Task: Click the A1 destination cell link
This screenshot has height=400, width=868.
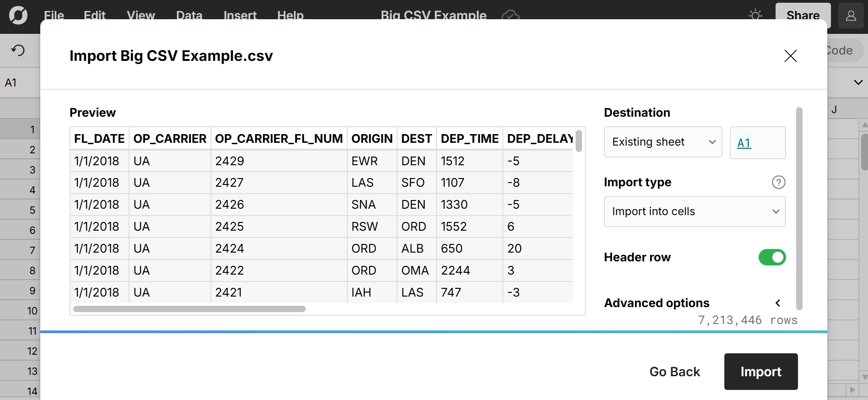Action: [744, 143]
